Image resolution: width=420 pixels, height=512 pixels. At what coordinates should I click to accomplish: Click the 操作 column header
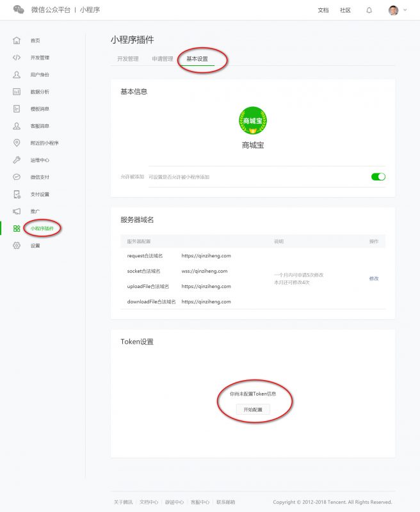[374, 241]
